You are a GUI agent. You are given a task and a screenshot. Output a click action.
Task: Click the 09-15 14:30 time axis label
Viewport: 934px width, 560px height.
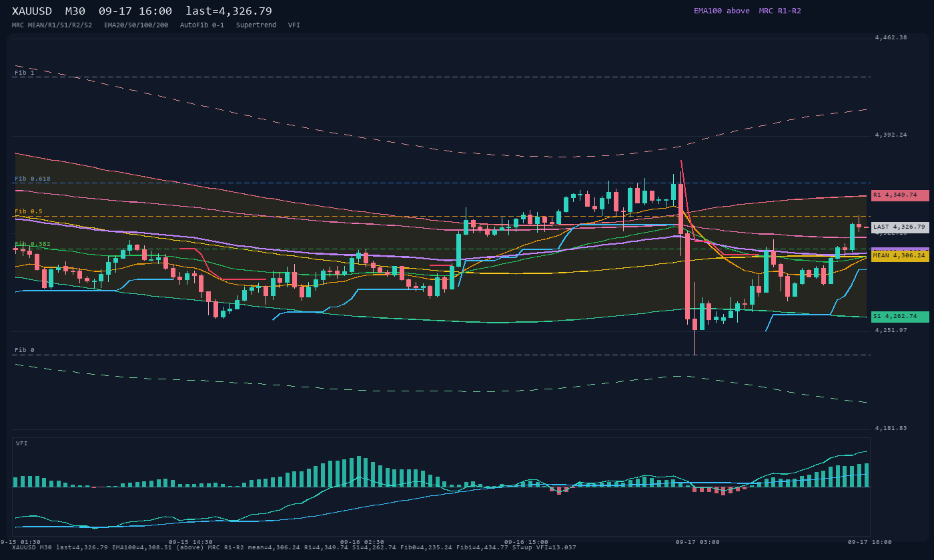[x=191, y=542]
